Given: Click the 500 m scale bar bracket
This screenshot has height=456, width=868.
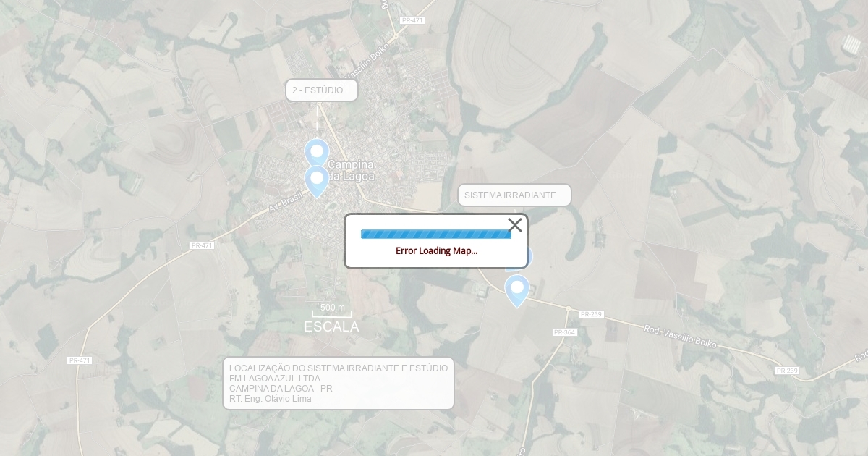Looking at the screenshot, I should (332, 312).
